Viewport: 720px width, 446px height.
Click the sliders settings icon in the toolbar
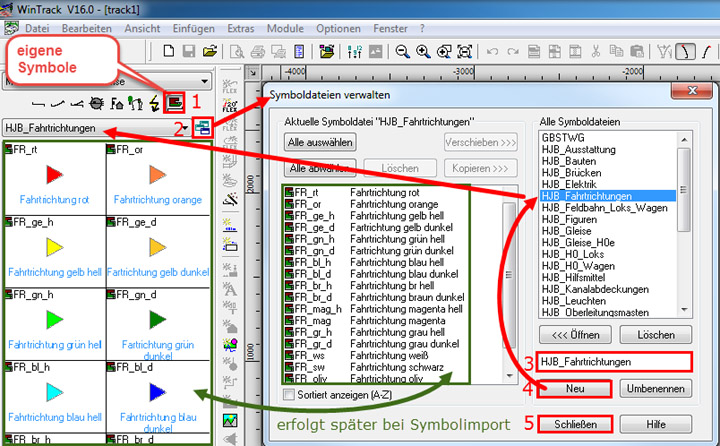coord(354,52)
